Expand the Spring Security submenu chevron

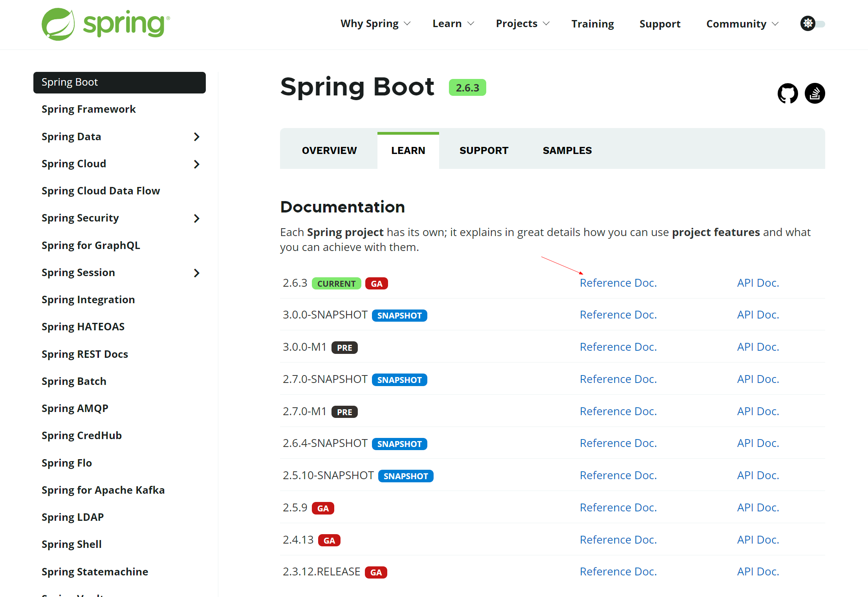click(x=197, y=218)
